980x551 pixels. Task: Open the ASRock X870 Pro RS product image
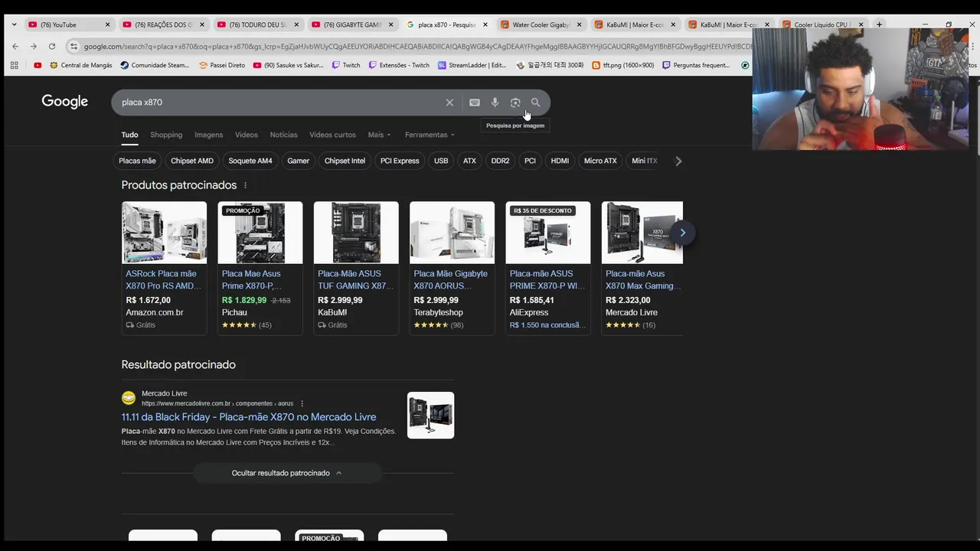click(164, 233)
